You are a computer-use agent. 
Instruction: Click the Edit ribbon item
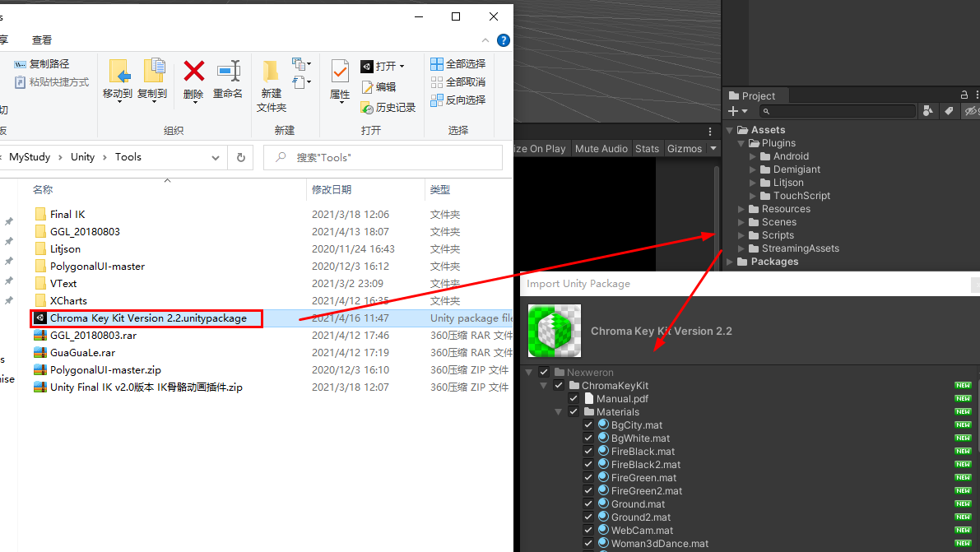click(379, 87)
